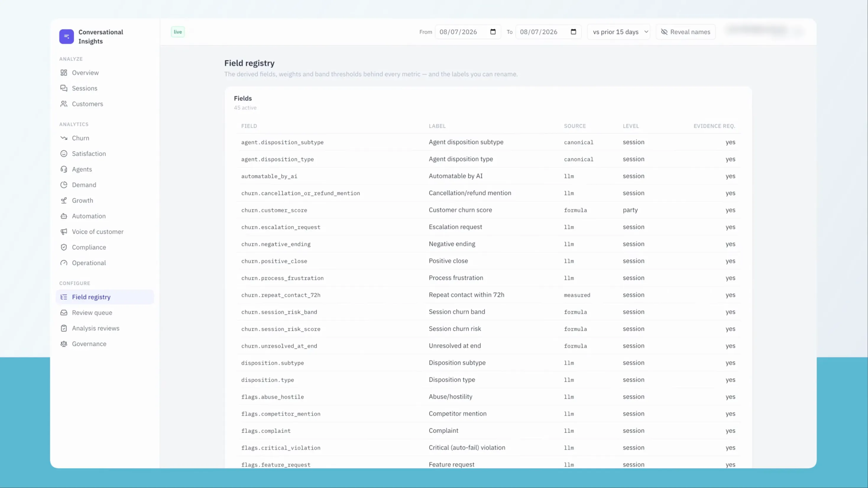Click the party level cell
868x488 pixels.
[x=630, y=210]
